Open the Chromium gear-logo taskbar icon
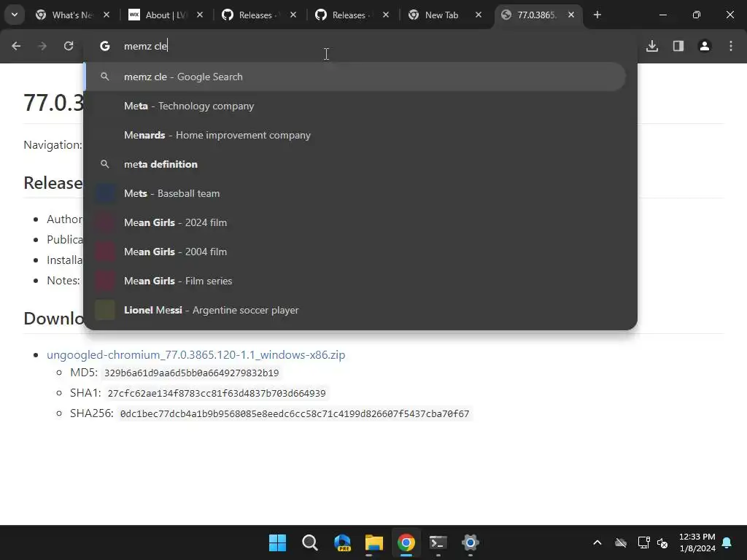The width and height of the screenshot is (747, 560). coord(471,542)
